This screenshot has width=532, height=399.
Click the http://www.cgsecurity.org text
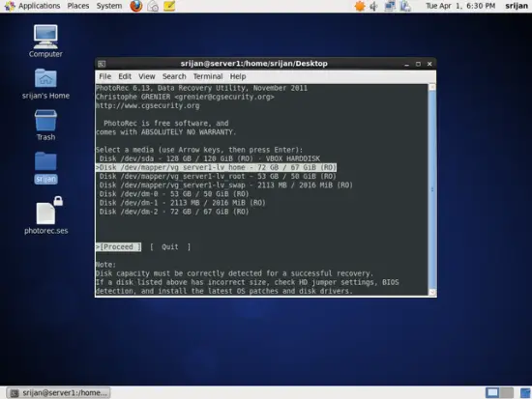pyautogui.click(x=148, y=105)
